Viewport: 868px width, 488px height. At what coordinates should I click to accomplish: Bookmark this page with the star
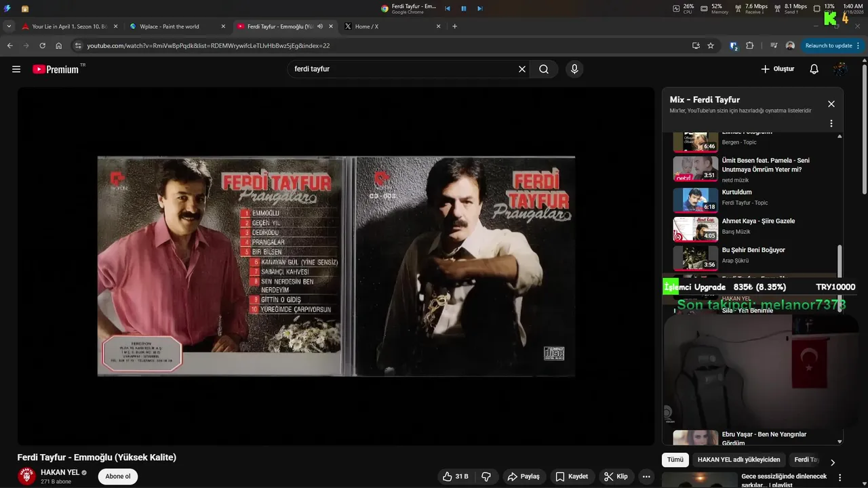coord(711,45)
